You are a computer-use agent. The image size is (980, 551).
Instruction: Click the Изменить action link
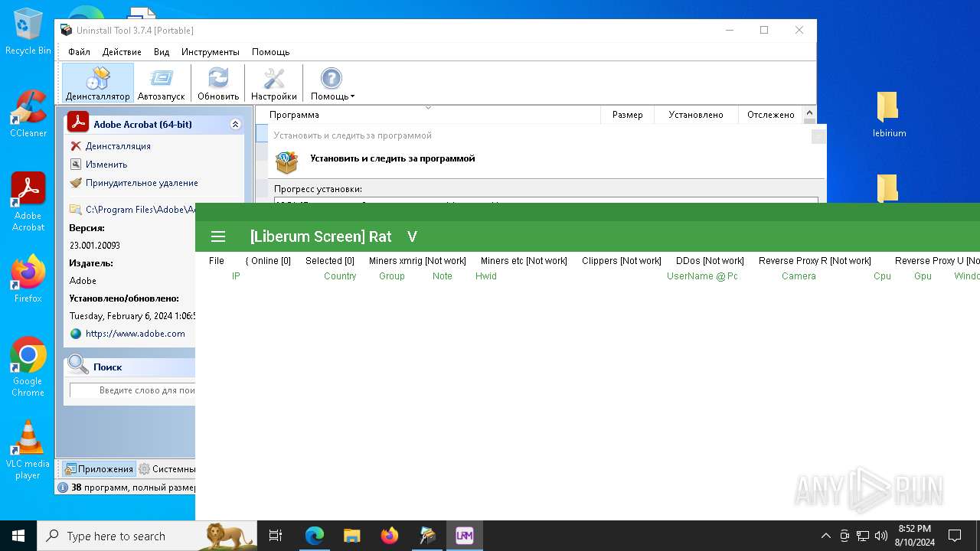point(106,165)
